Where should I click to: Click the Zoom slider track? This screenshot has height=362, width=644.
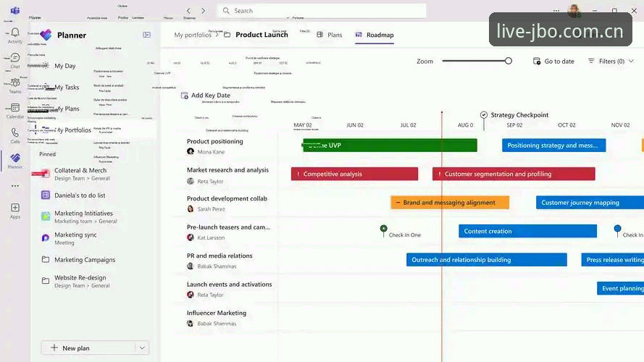[x=475, y=61]
